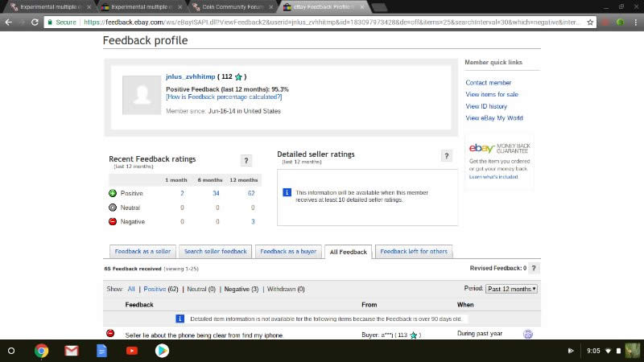Launch Chrome from the shelf
This screenshot has width=644, height=362.
pyautogui.click(x=41, y=351)
